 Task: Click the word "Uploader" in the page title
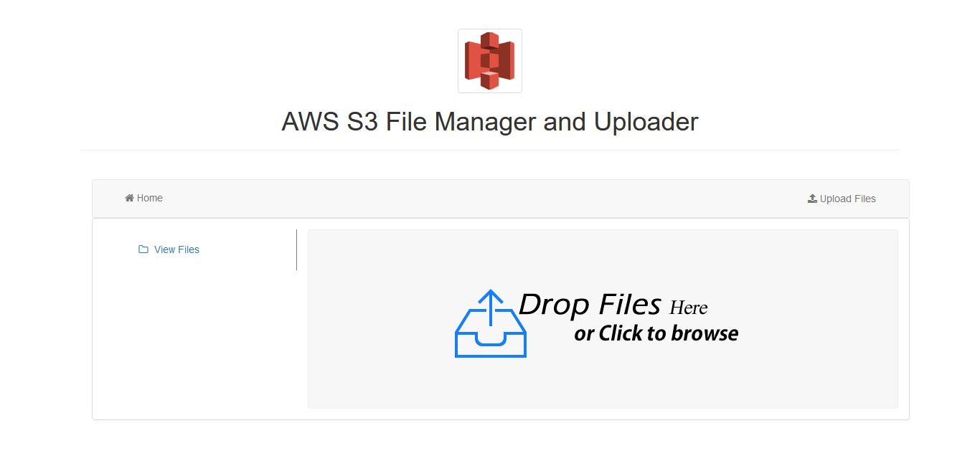pyautogui.click(x=646, y=122)
